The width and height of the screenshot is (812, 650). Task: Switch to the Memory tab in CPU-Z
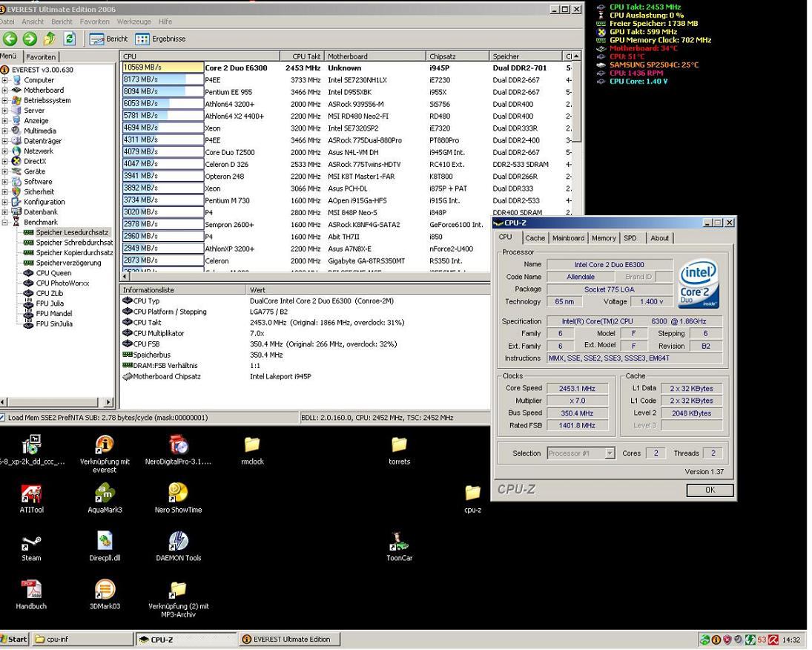604,238
